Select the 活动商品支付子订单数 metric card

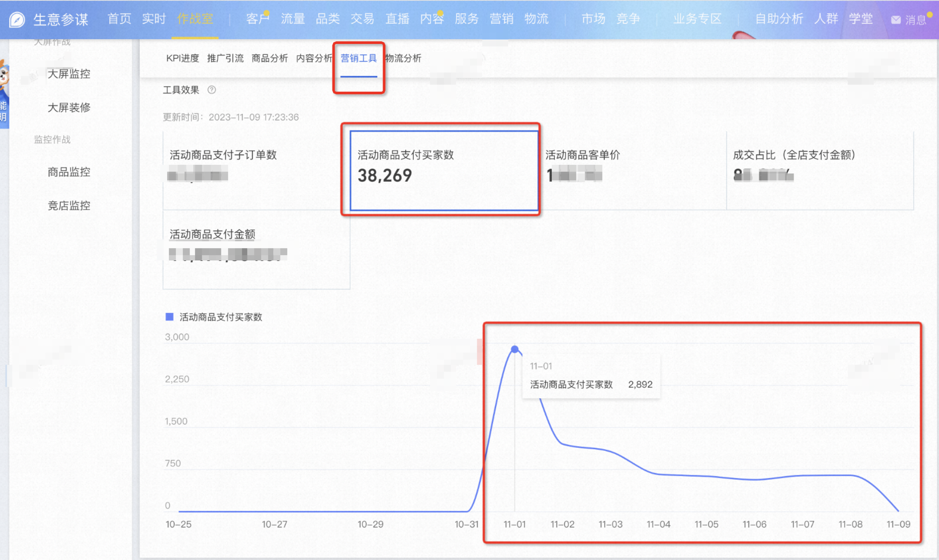click(257, 170)
